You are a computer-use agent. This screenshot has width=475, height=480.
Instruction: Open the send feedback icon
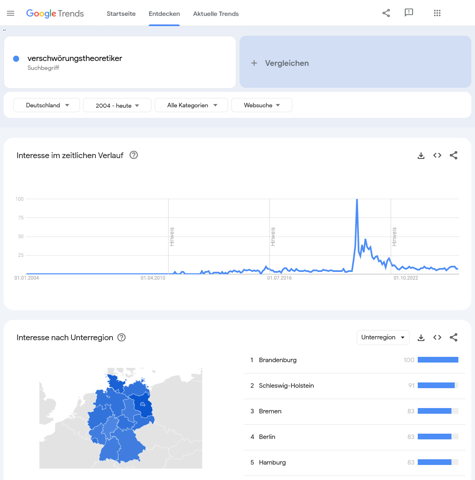pos(409,13)
